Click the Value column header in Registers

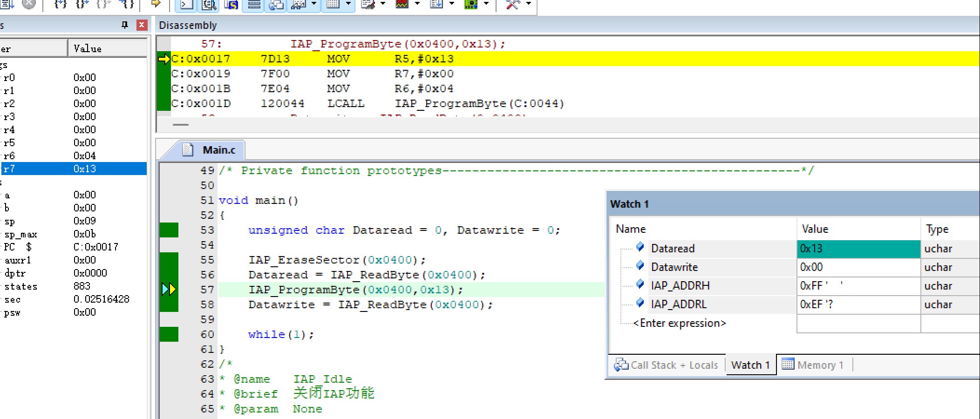tap(108, 48)
